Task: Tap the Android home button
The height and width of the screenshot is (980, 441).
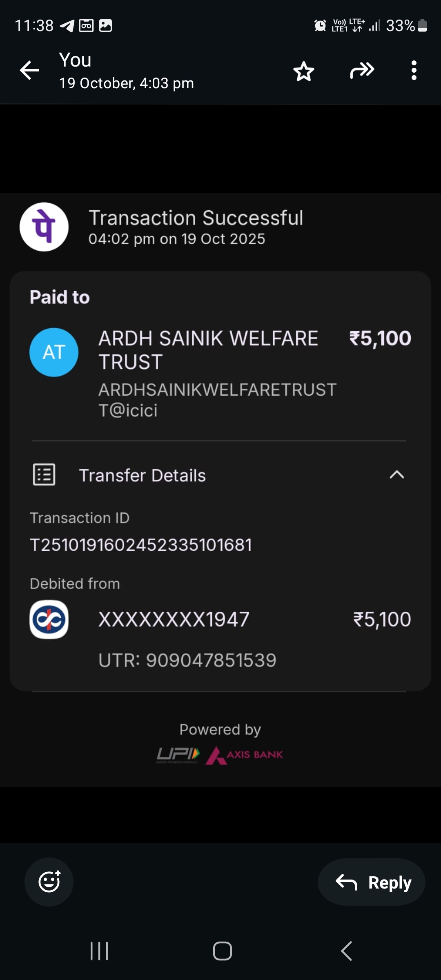Action: coord(223,951)
